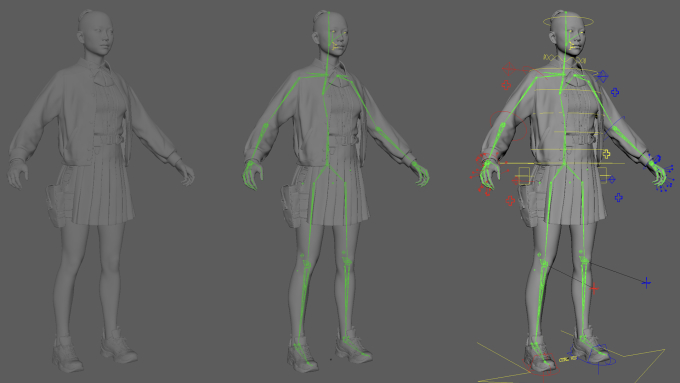
Task: Select the yellow halo ring head control
Action: coord(568,20)
